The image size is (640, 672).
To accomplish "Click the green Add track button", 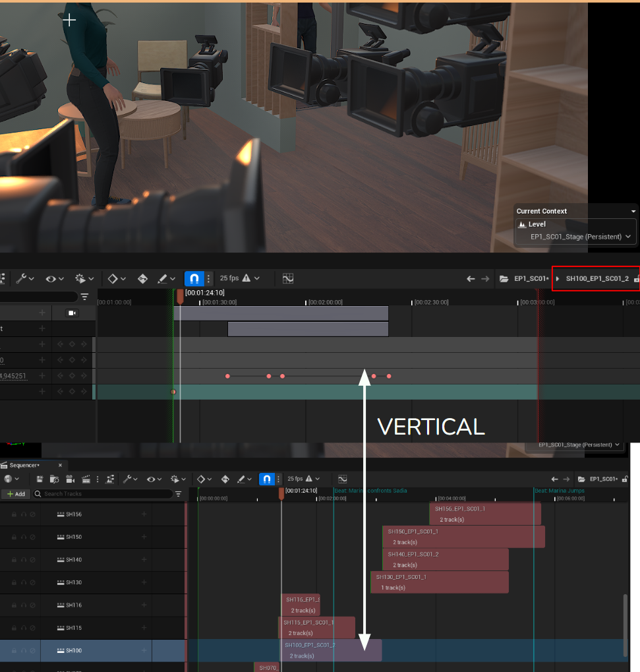I will point(16,494).
